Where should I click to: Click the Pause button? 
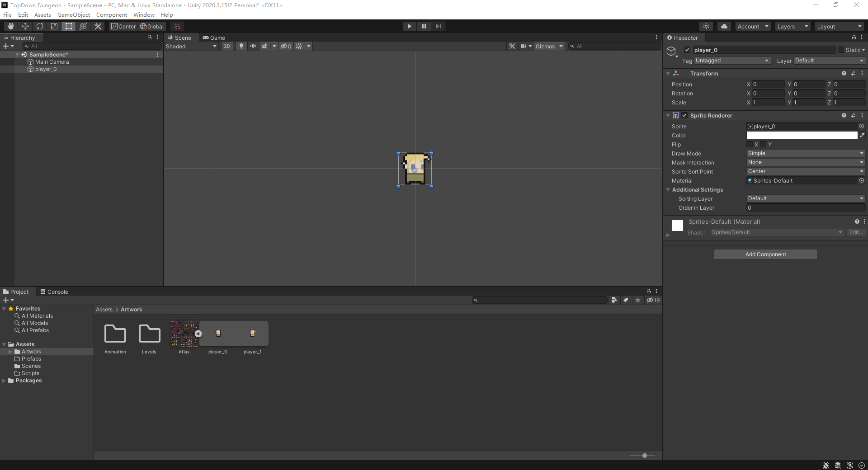(424, 26)
